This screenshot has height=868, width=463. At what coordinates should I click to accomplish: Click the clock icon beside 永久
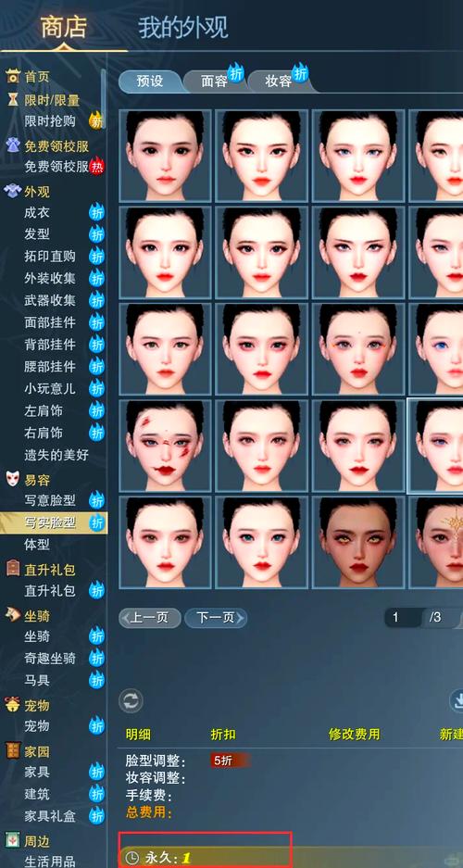coord(132,858)
